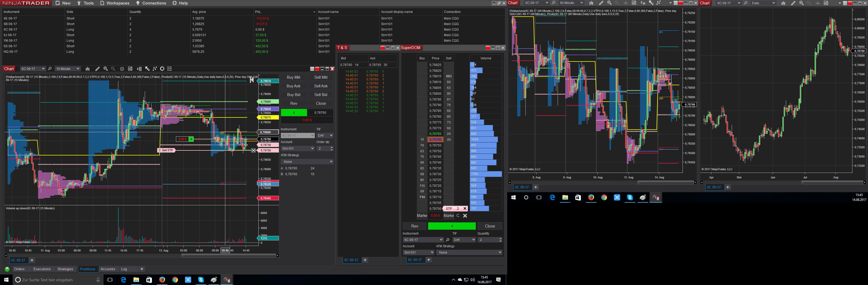Open drawing tools pencil in 60 Minute chart
The image size is (868, 285).
(x=601, y=3)
